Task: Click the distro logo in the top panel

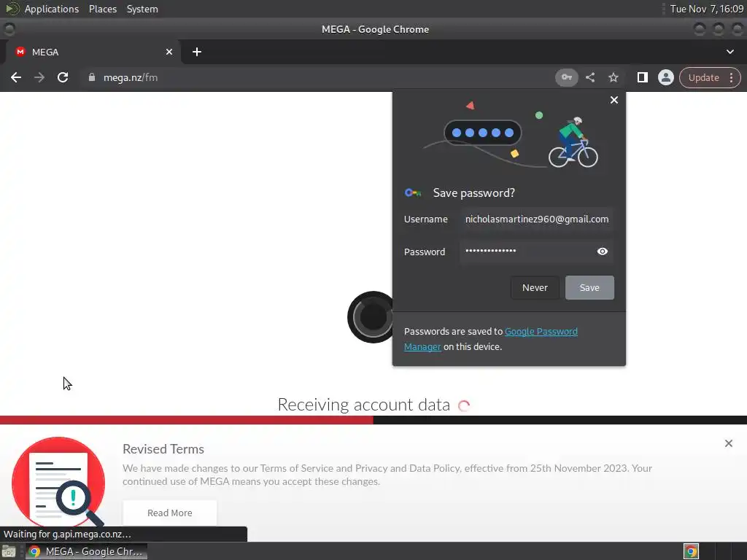Action: pos(12,9)
